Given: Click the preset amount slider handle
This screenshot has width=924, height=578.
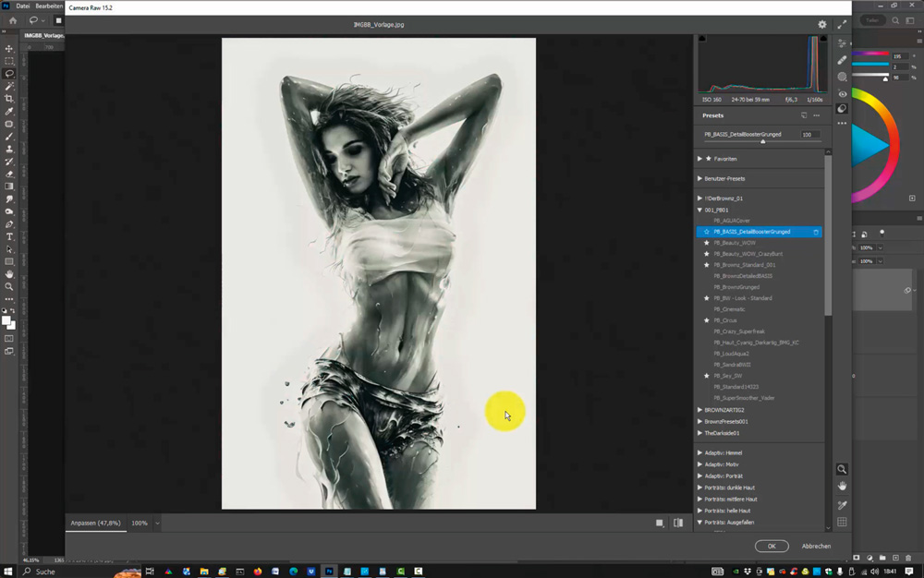Looking at the screenshot, I should coord(763,141).
